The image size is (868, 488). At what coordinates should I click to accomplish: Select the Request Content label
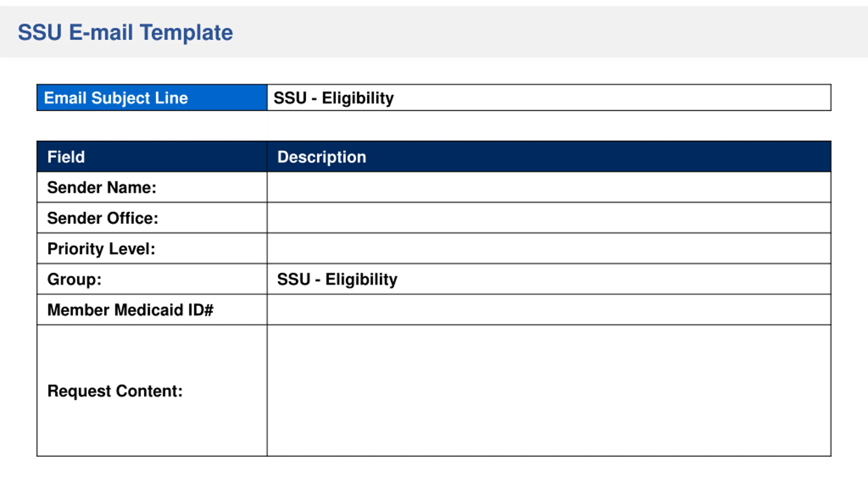[115, 391]
